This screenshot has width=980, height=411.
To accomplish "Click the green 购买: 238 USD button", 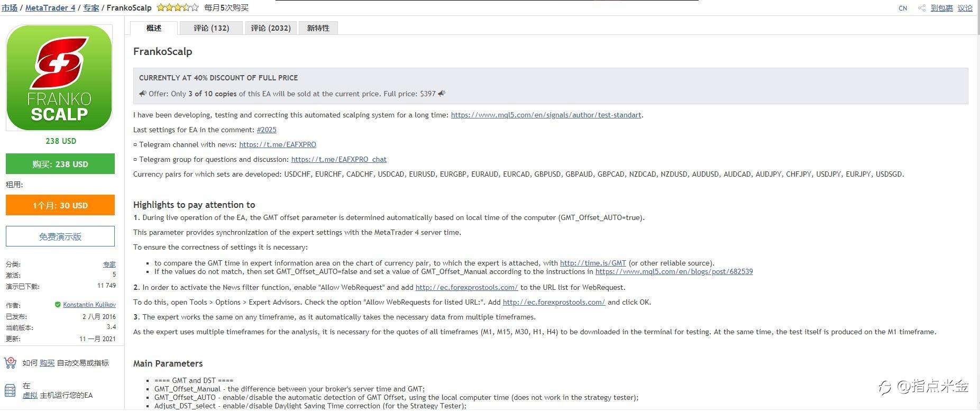I will pos(60,164).
